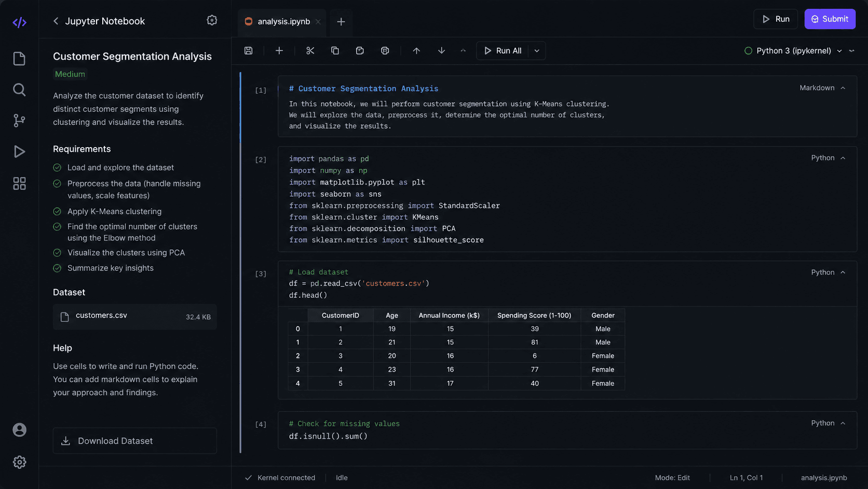The width and height of the screenshot is (868, 489).
Task: Open the search icon in the sidebar
Action: tap(19, 89)
